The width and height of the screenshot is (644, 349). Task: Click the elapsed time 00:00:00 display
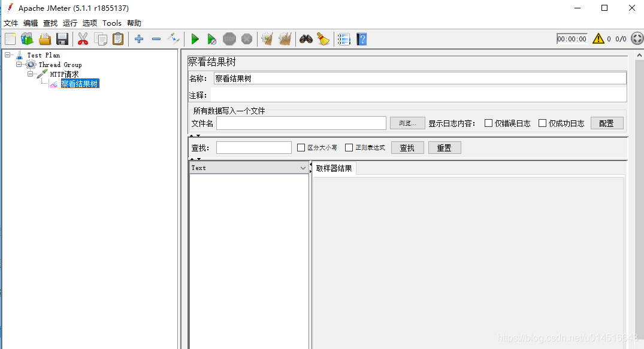coord(572,38)
